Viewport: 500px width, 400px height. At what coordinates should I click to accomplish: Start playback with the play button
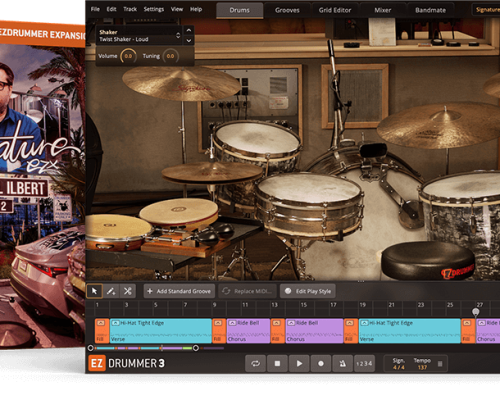pyautogui.click(x=299, y=363)
